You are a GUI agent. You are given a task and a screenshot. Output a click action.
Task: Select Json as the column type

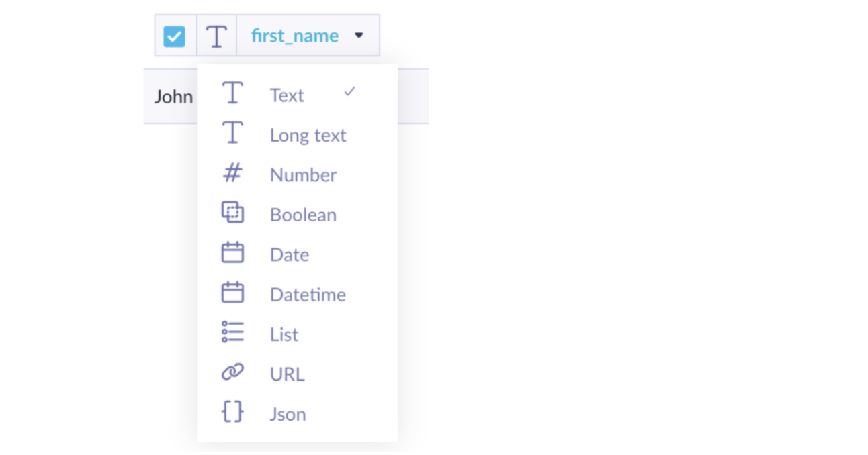coord(288,413)
